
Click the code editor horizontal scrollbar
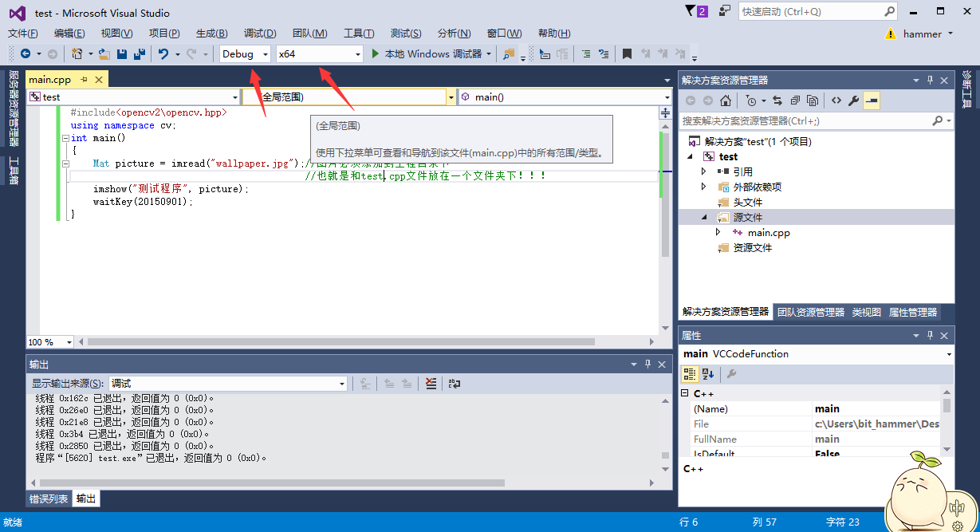coord(341,341)
